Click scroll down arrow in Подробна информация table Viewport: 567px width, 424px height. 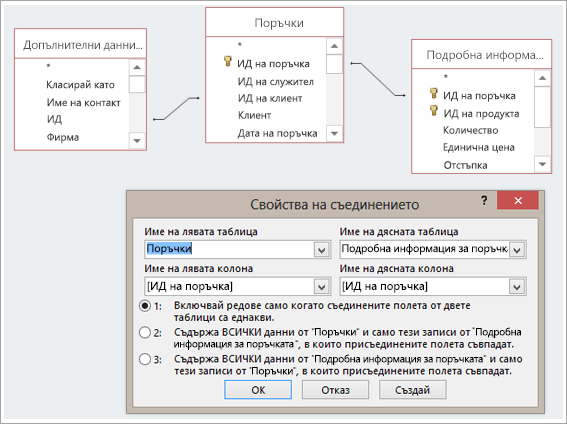[542, 164]
